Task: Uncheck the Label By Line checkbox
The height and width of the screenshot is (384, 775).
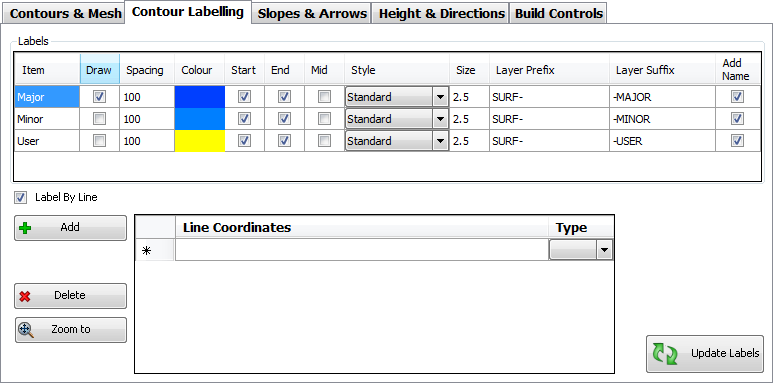Action: coord(21,198)
